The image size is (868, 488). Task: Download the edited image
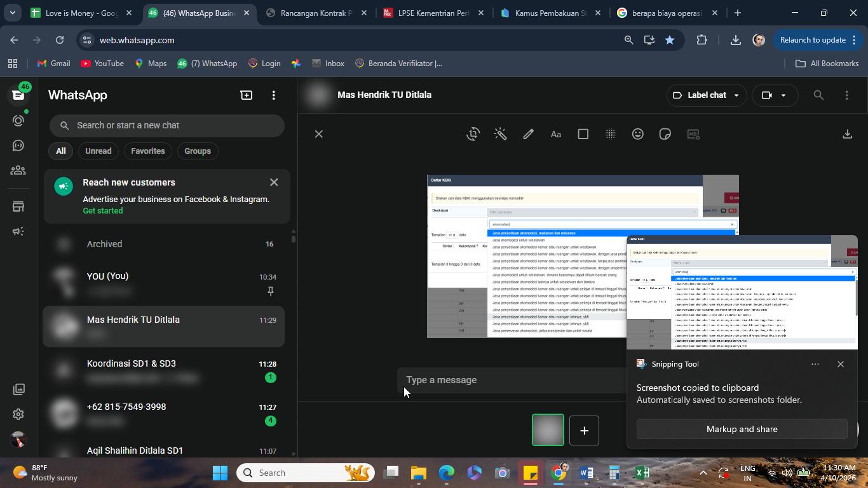click(x=847, y=134)
